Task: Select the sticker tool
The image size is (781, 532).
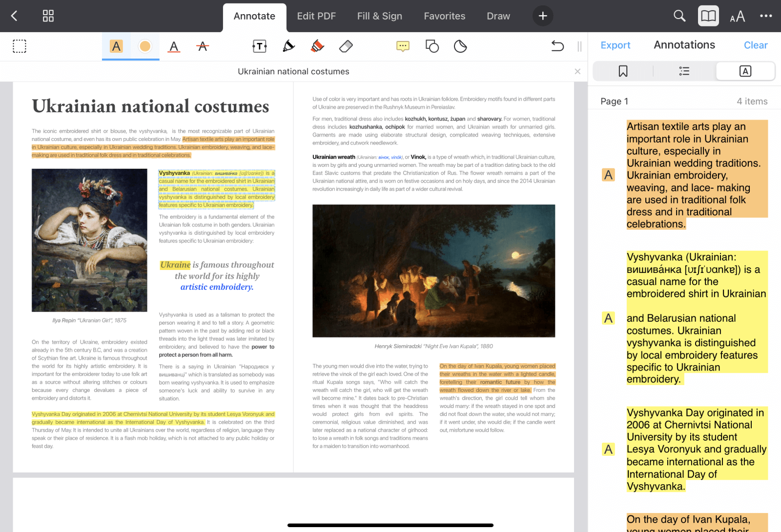Action: pos(460,46)
